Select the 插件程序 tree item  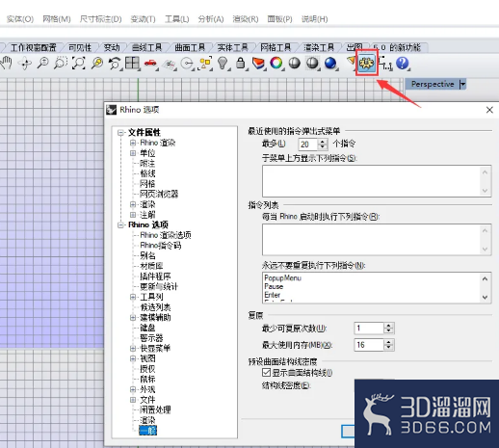[155, 277]
